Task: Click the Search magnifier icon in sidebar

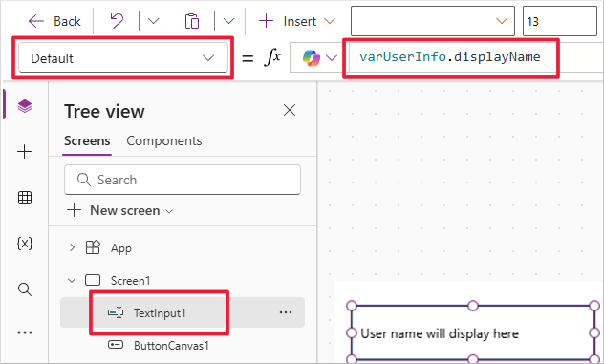Action: point(25,289)
